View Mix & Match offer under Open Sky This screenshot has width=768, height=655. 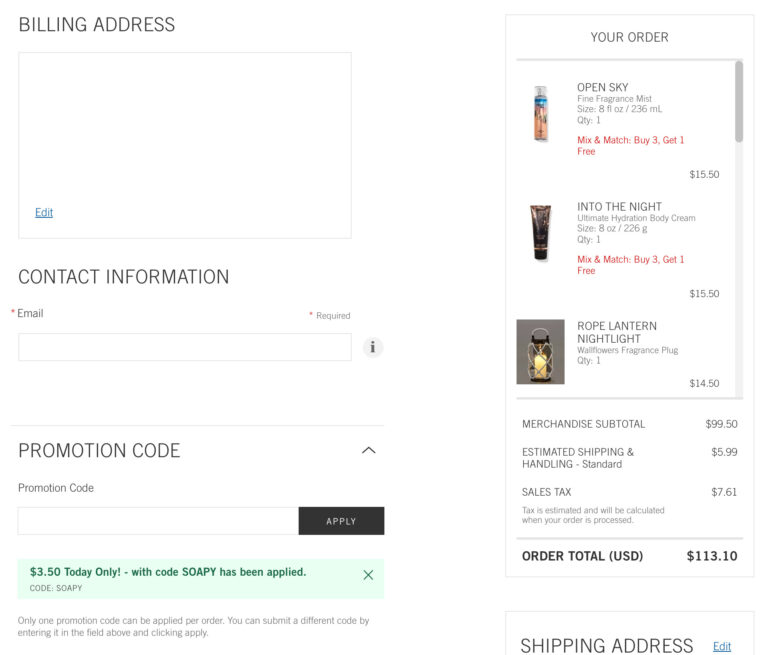click(630, 146)
